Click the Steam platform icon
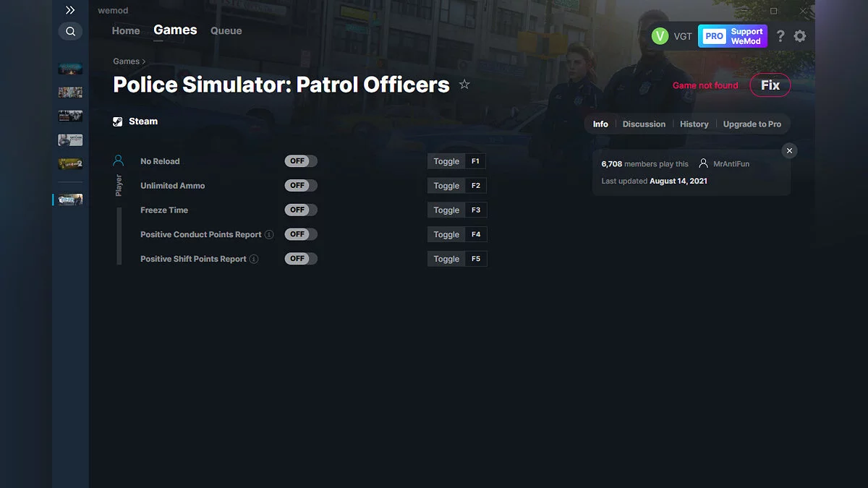868x488 pixels. (117, 121)
